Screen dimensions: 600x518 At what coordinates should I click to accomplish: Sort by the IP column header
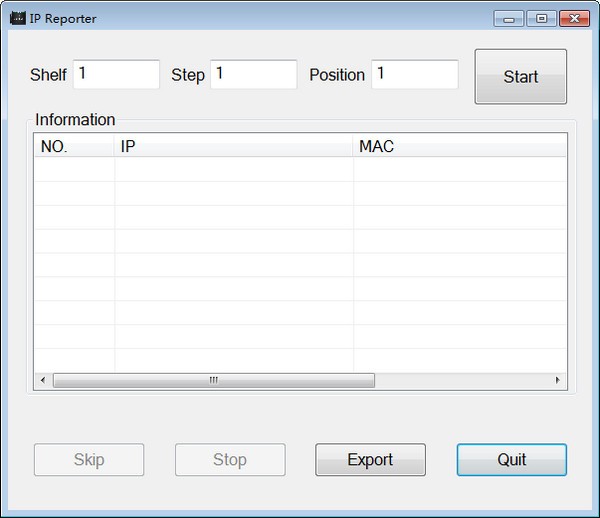click(233, 146)
